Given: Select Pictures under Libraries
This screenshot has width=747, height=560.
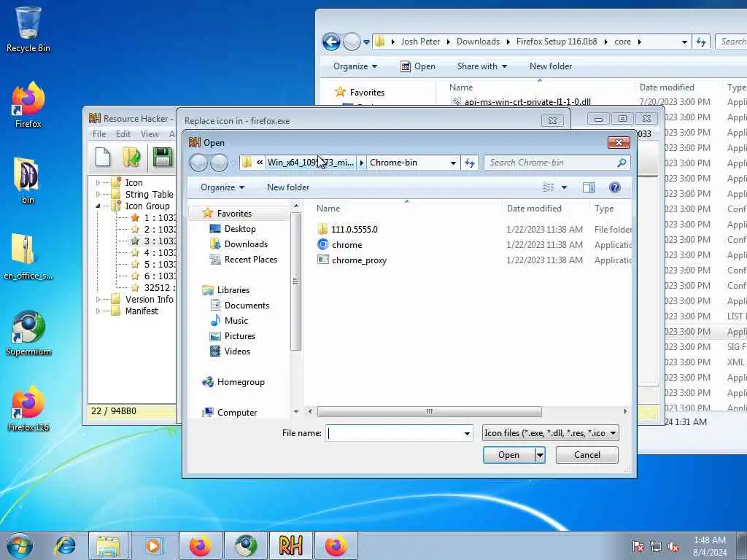Looking at the screenshot, I should coord(239,336).
